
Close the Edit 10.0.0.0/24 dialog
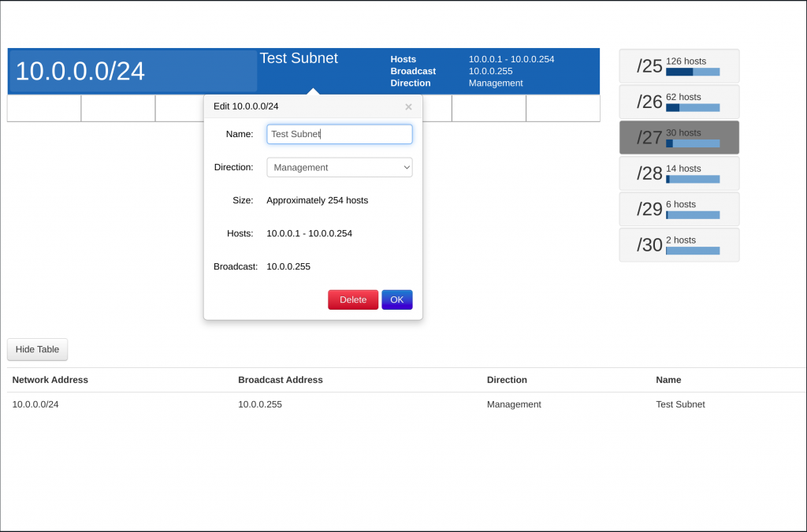coord(408,106)
